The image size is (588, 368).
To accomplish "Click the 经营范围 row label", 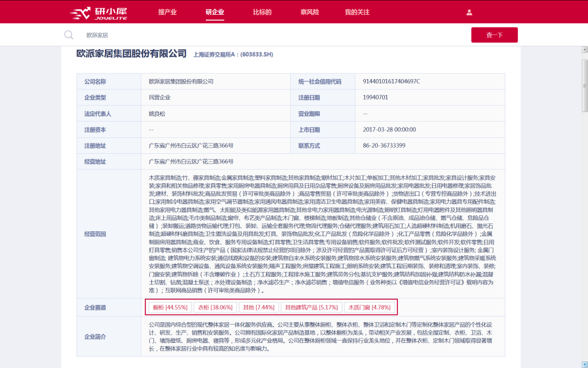I will pos(95,234).
